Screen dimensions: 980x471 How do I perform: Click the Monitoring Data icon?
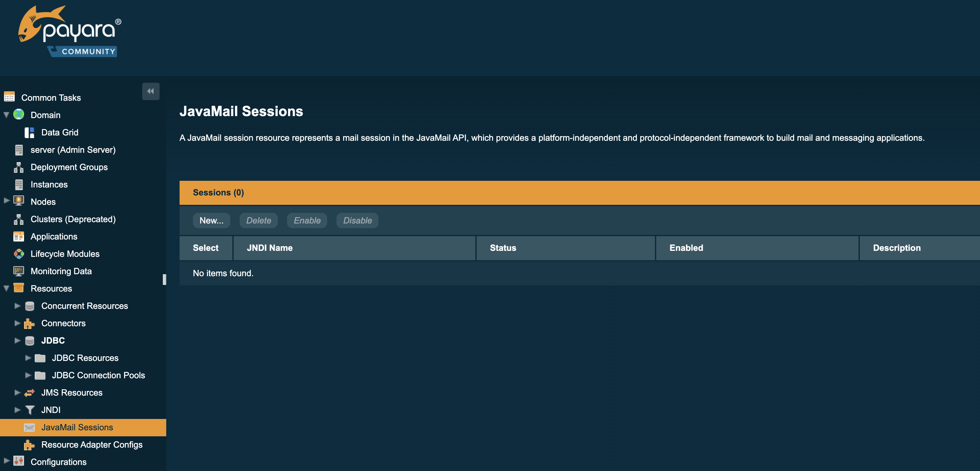click(19, 271)
